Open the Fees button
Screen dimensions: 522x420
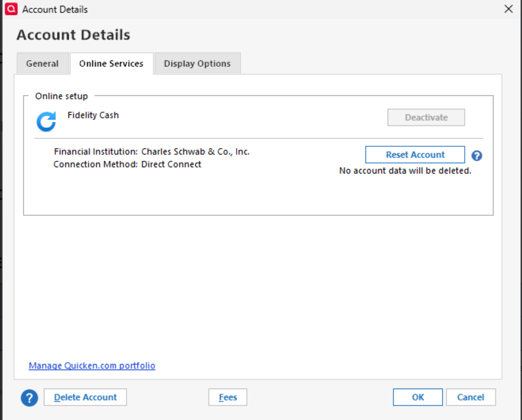pyautogui.click(x=228, y=397)
